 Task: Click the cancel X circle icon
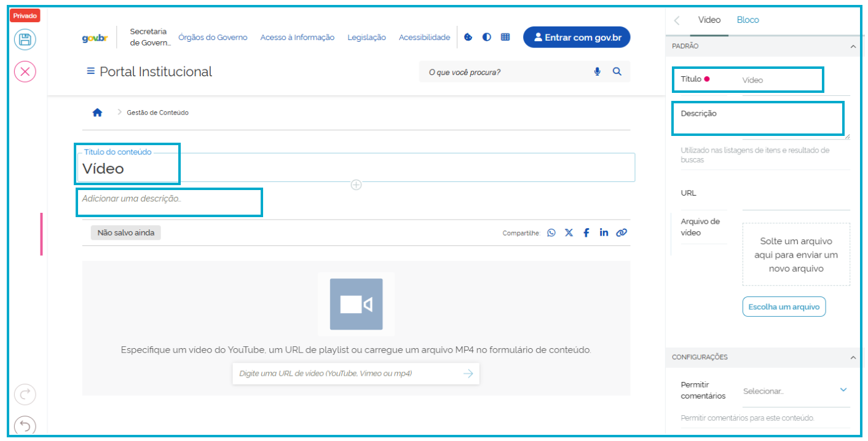[x=25, y=72]
